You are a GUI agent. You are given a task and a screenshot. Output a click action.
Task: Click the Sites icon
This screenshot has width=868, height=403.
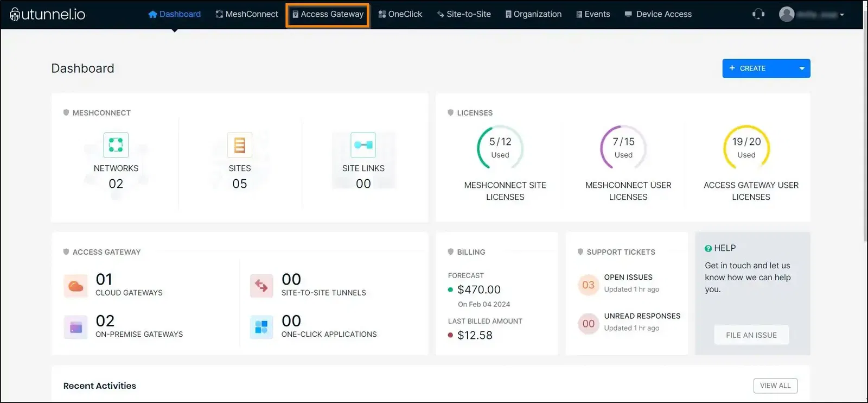click(x=240, y=145)
